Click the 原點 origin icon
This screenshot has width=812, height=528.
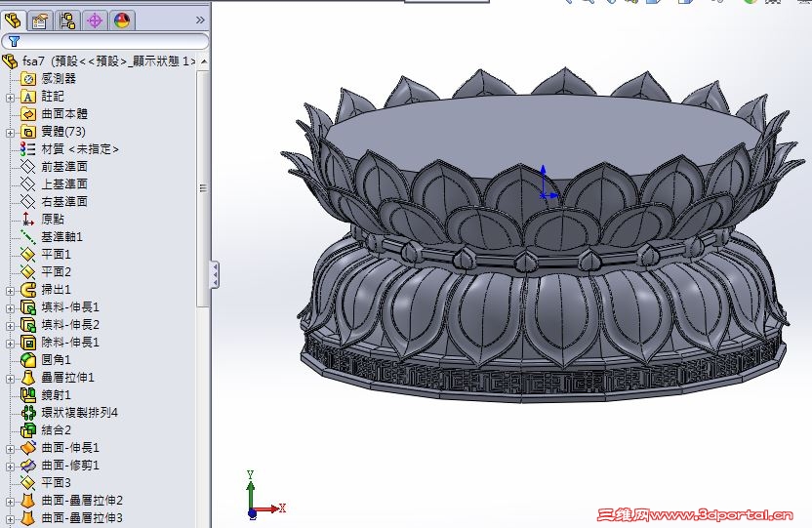click(27, 219)
